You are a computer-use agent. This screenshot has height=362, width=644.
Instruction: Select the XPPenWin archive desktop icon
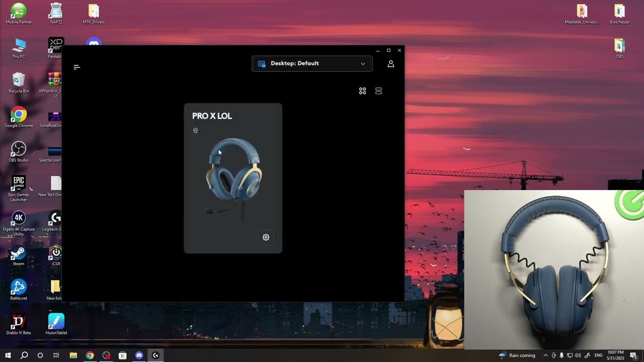50,85
